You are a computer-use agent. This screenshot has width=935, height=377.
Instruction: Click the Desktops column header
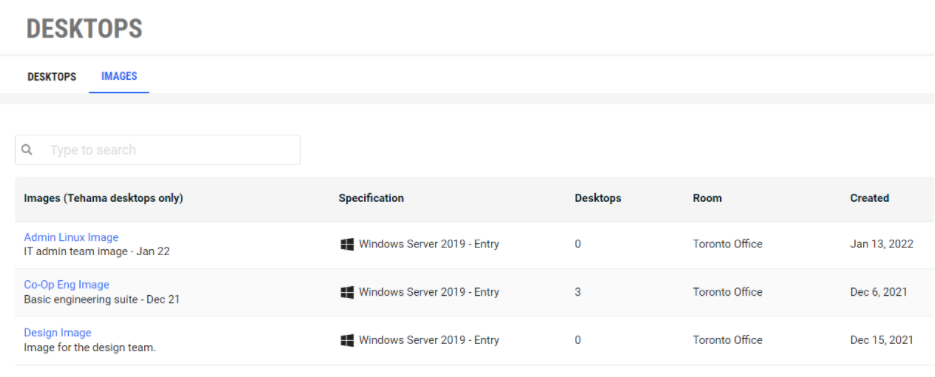click(x=598, y=198)
